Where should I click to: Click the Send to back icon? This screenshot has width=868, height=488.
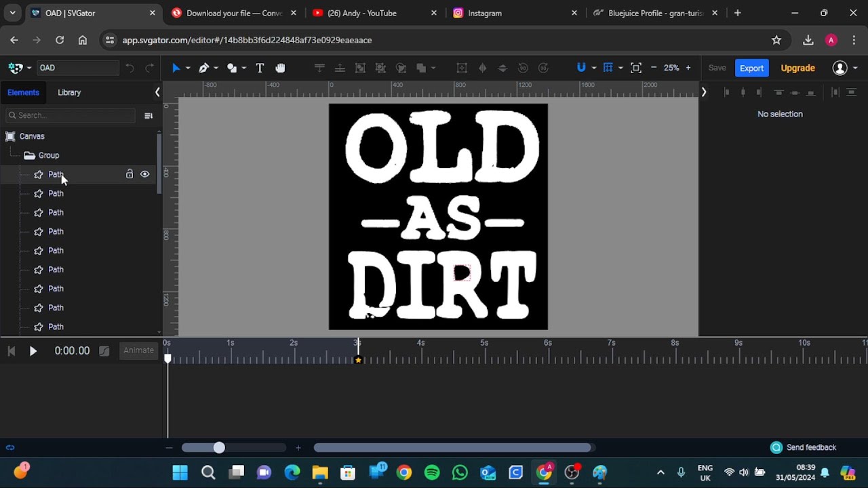(340, 68)
